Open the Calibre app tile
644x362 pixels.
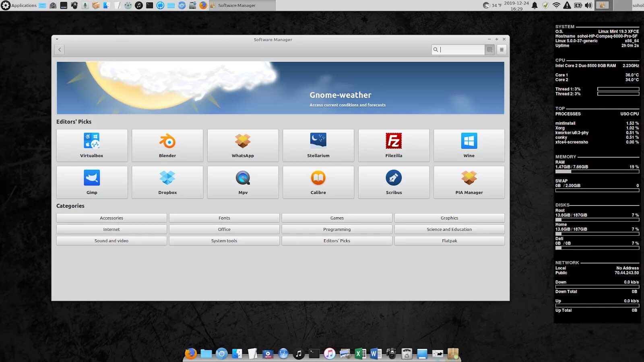pos(318,183)
